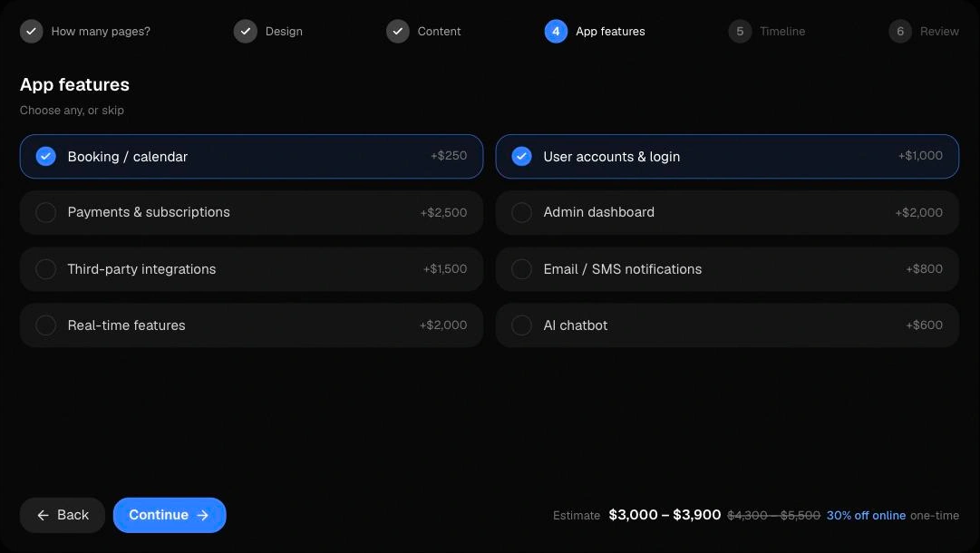This screenshot has width=980, height=553.
Task: Click the checkmark icon beside How many pages?
Action: click(x=31, y=31)
